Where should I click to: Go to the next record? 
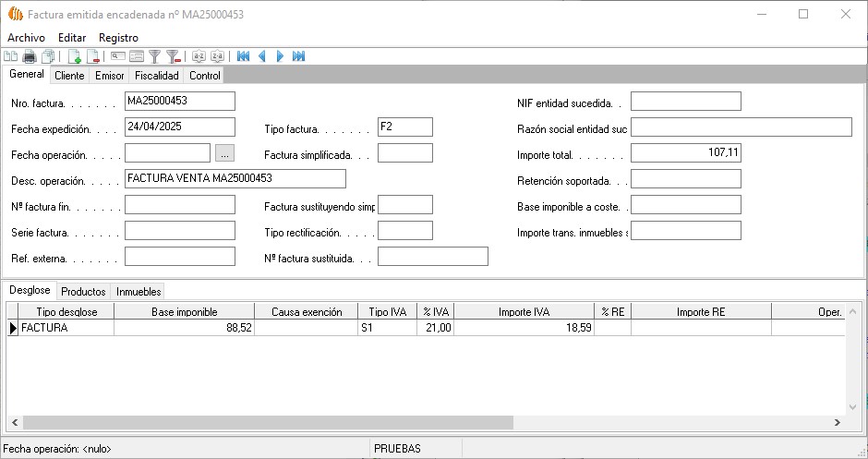(280, 56)
